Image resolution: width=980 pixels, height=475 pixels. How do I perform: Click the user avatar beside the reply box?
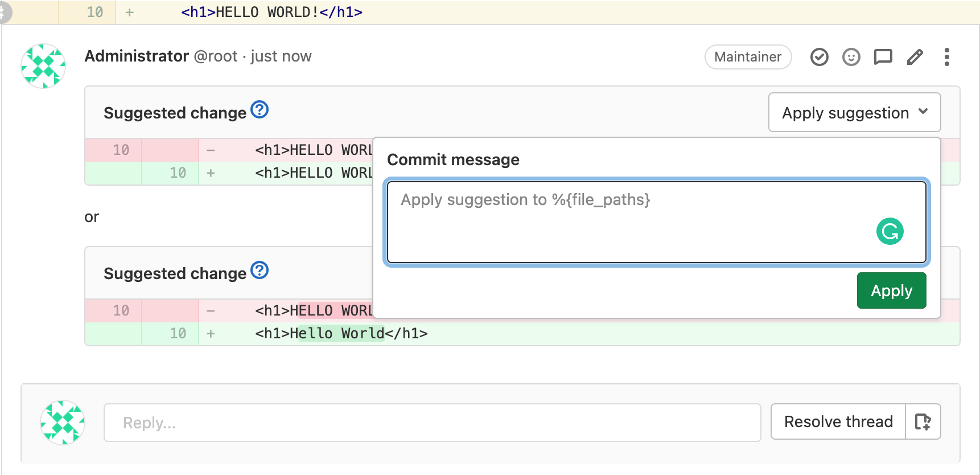(x=63, y=423)
